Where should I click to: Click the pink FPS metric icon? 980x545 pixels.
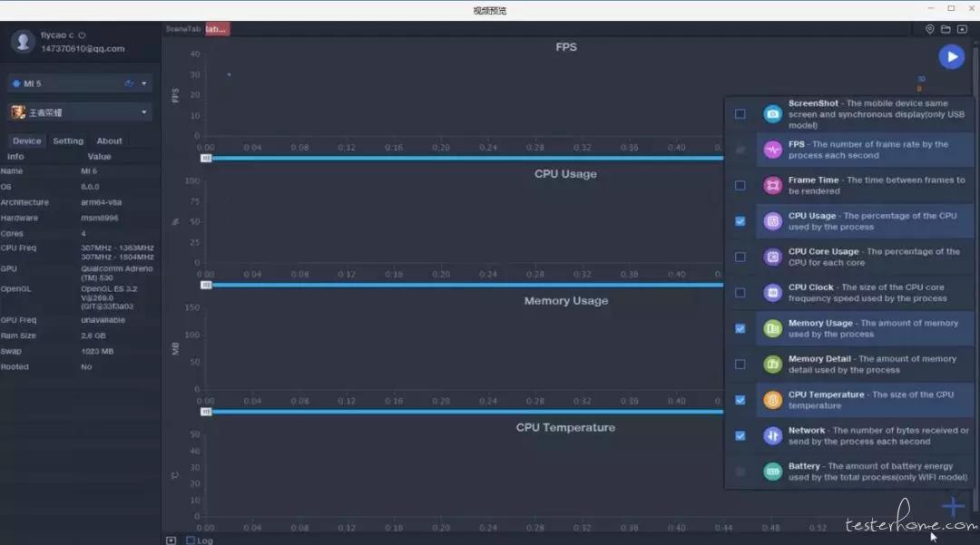[x=772, y=150]
